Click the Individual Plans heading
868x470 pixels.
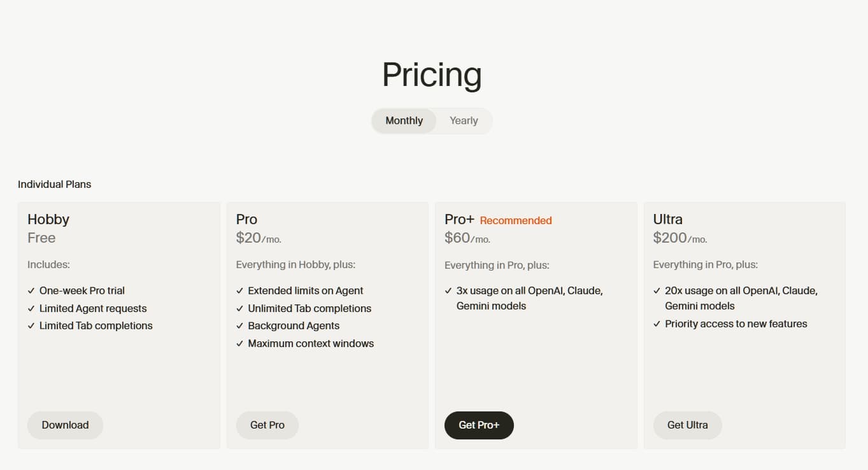coord(54,184)
